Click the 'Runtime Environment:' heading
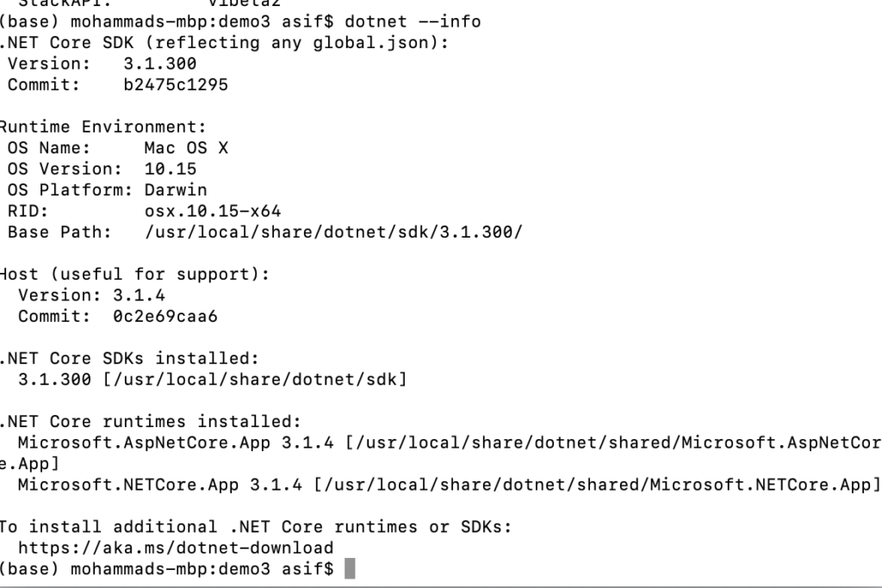The width and height of the screenshot is (882, 588). [102, 127]
